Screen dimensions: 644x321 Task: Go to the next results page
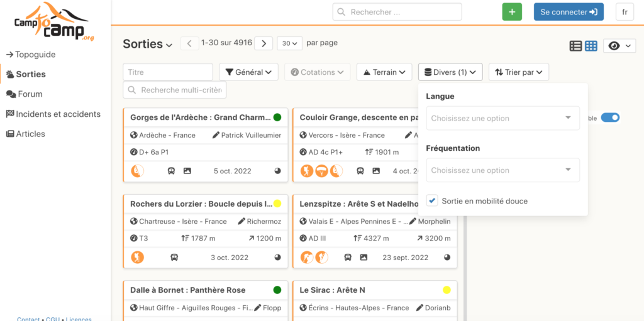[x=264, y=43]
